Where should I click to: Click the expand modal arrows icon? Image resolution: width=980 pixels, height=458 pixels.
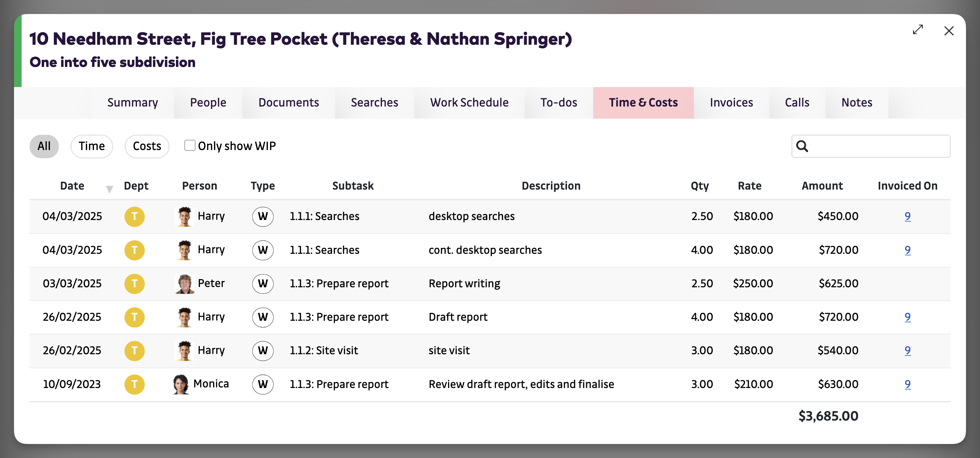918,30
